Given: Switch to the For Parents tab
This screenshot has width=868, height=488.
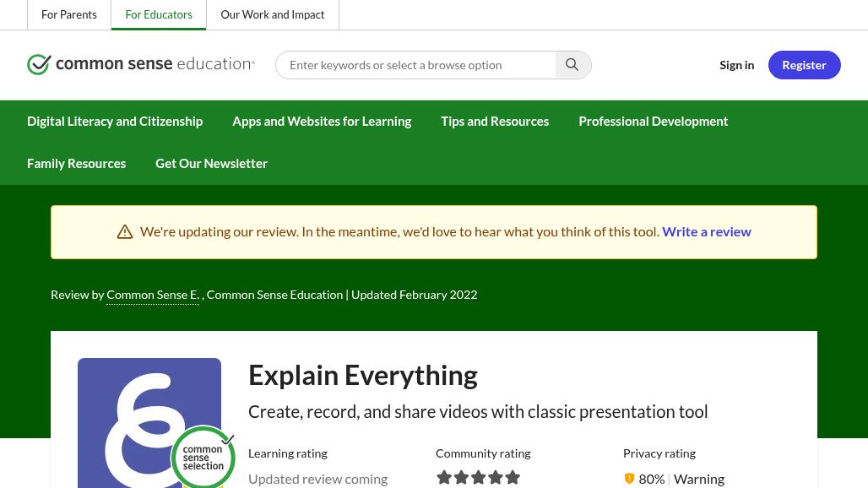Looking at the screenshot, I should point(69,14).
